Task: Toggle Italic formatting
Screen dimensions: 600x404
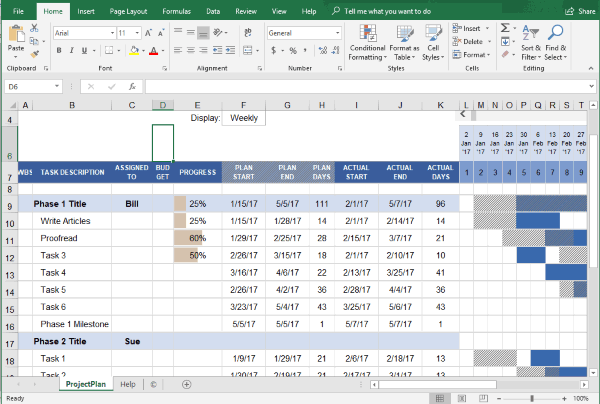Action: click(x=70, y=50)
